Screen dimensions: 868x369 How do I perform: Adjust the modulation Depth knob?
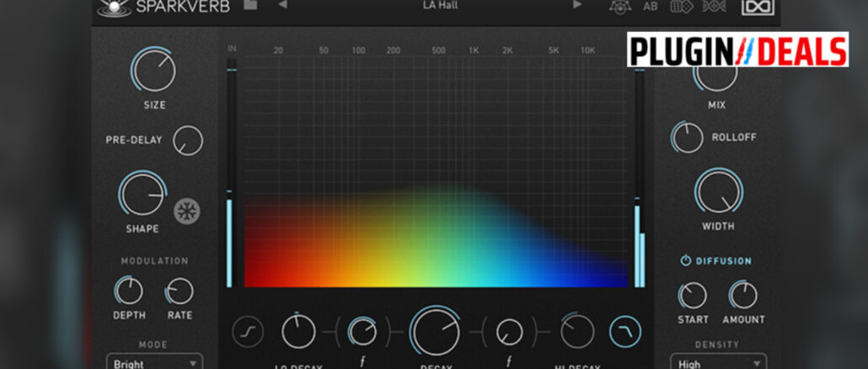pyautogui.click(x=129, y=291)
